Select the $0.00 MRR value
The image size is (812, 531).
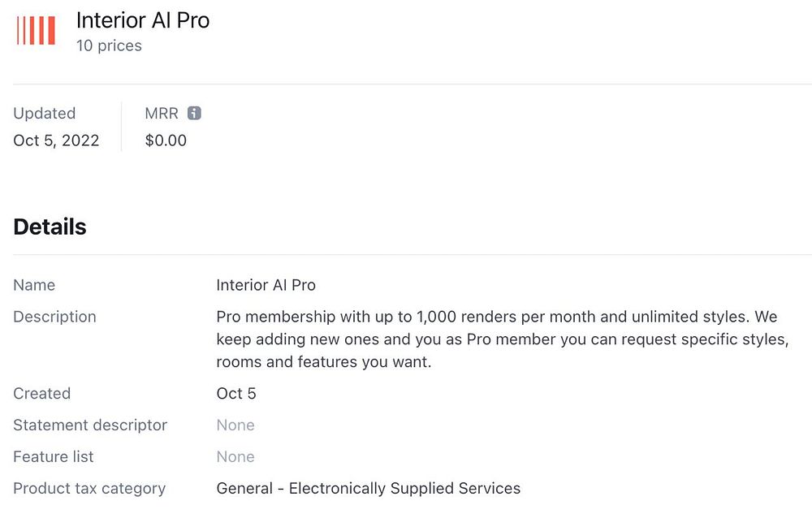166,140
